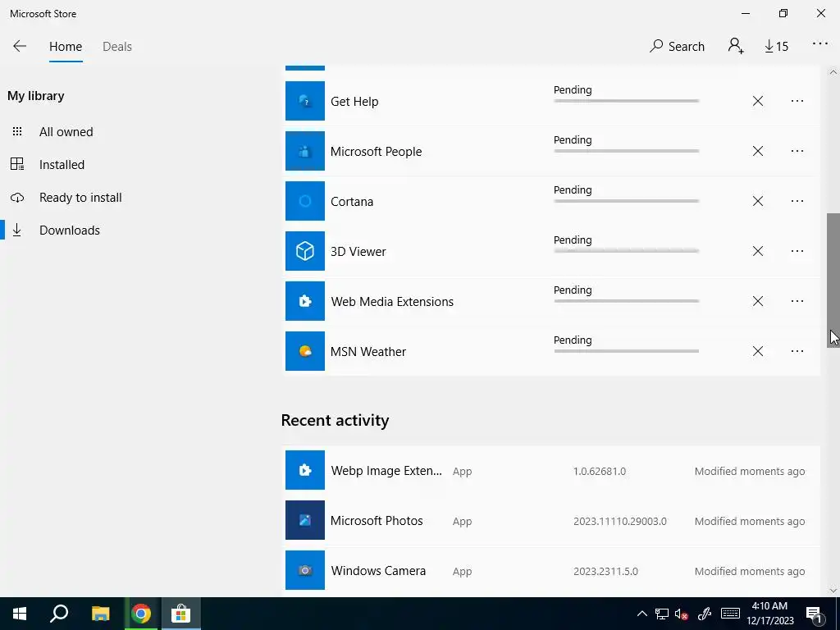Open Google Chrome from taskbar
Viewport: 840px width, 630px height.
point(141,614)
